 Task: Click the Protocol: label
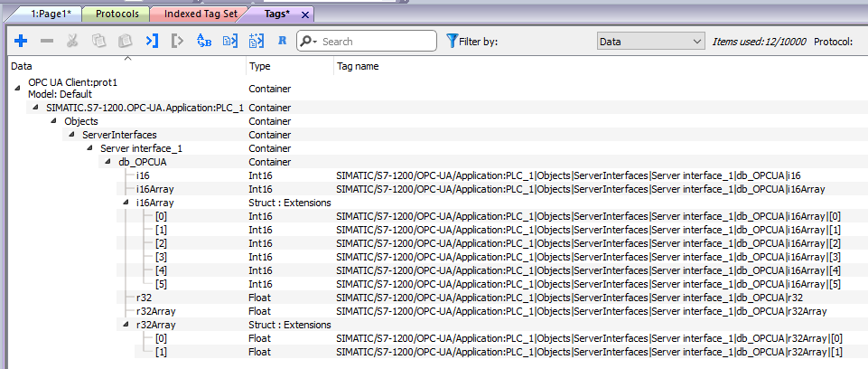(x=833, y=42)
